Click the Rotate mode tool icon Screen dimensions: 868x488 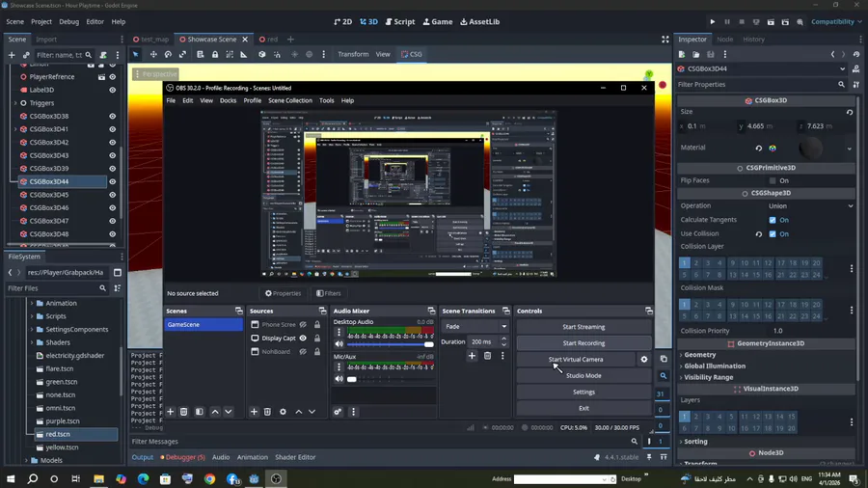tap(168, 55)
